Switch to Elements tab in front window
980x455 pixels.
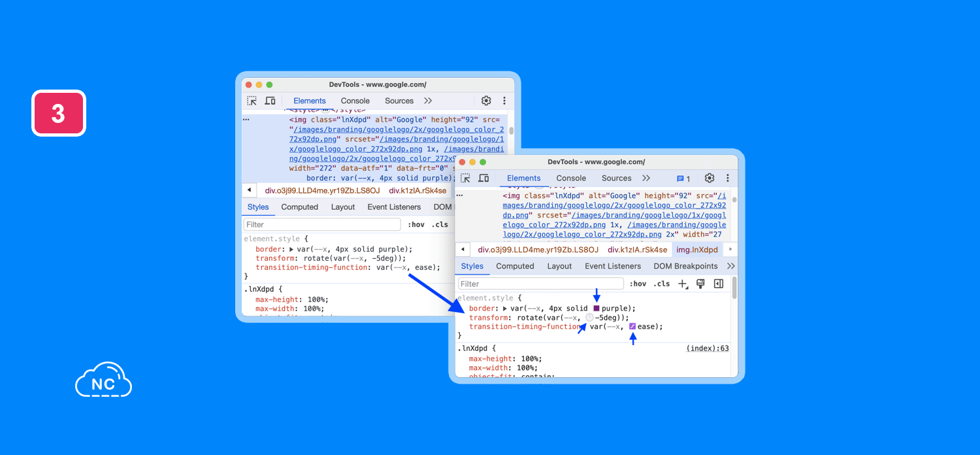(524, 178)
